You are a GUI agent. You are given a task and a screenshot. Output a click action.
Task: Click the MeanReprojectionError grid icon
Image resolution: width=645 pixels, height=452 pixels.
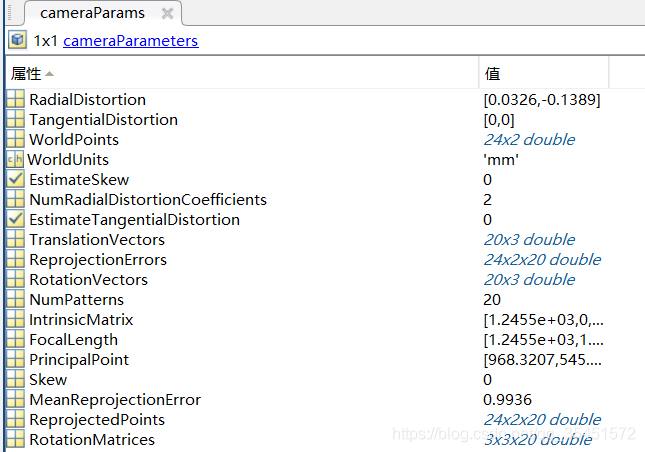(15, 400)
